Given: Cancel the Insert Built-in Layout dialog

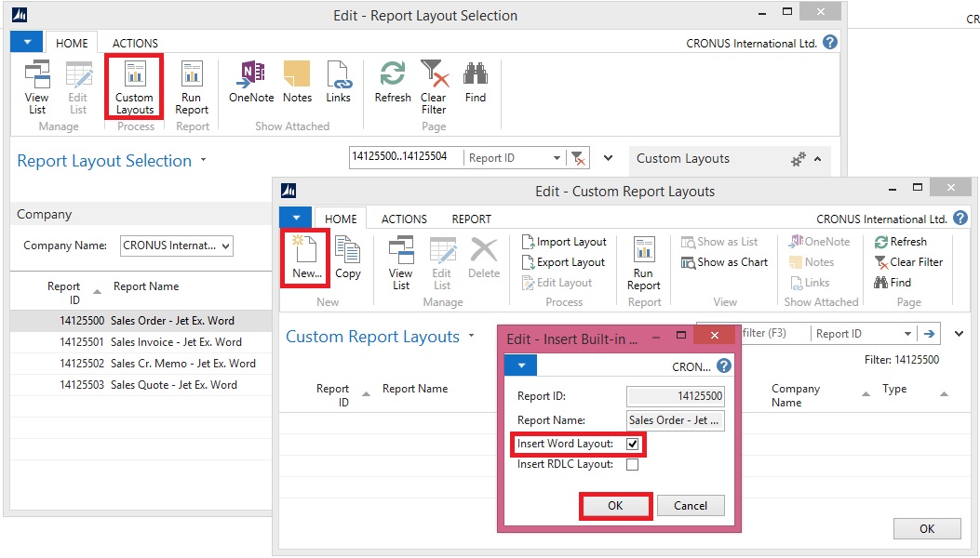Looking at the screenshot, I should [691, 506].
